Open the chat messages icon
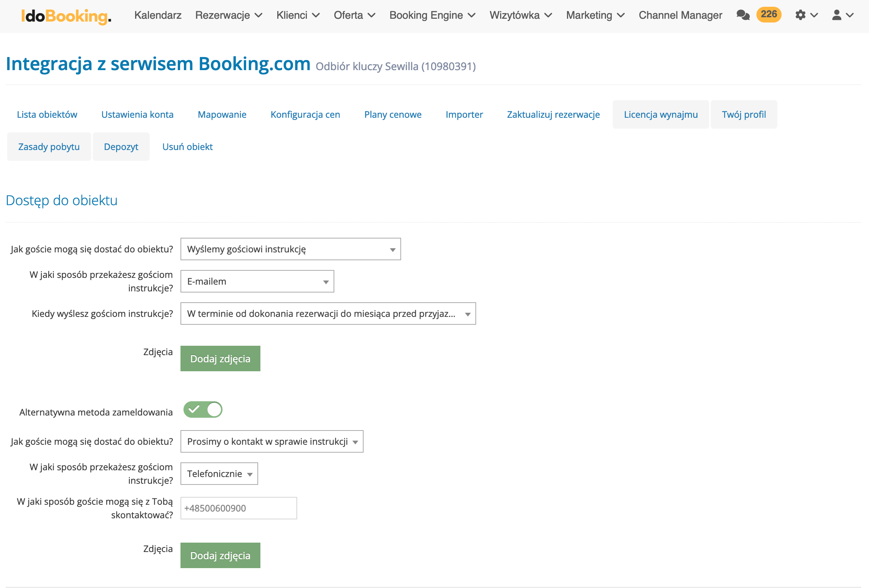Viewport: 869px width, 588px height. click(743, 15)
